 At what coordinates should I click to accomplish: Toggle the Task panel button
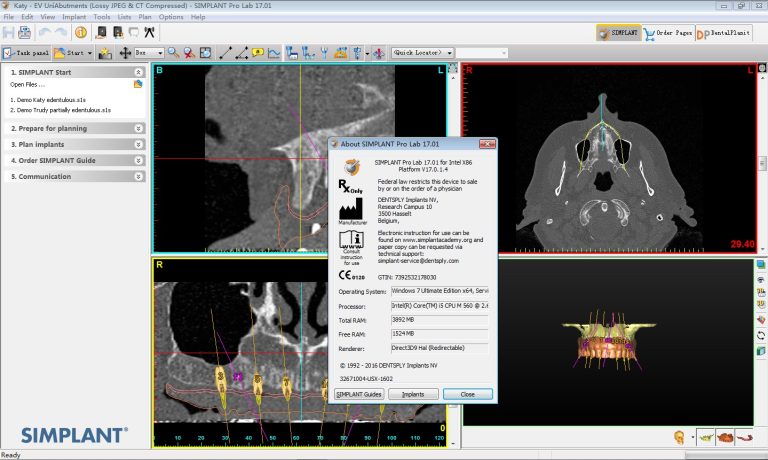[x=26, y=53]
